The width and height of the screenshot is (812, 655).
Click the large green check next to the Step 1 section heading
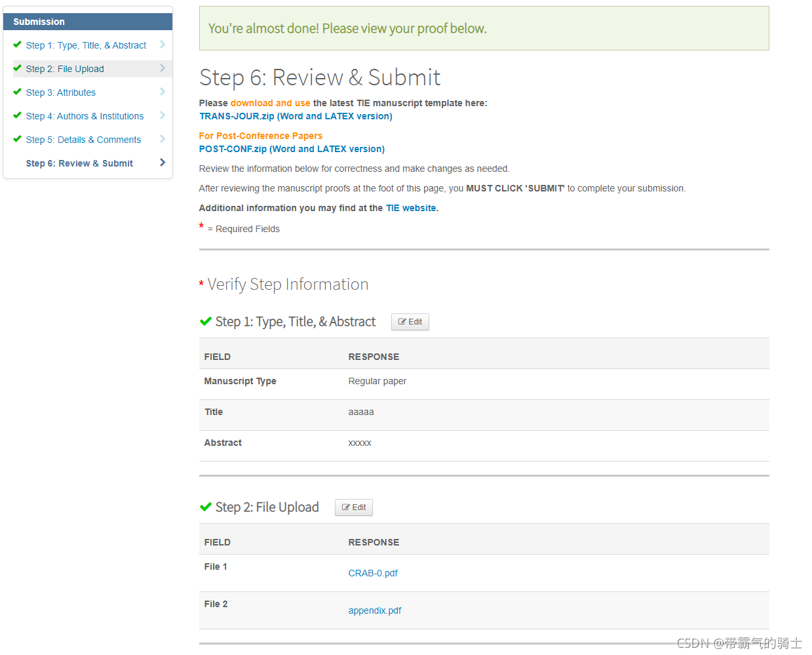(206, 321)
